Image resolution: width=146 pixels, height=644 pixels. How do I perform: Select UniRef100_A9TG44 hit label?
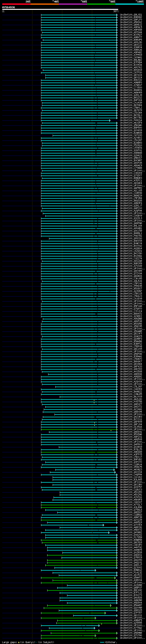pos(131,32)
